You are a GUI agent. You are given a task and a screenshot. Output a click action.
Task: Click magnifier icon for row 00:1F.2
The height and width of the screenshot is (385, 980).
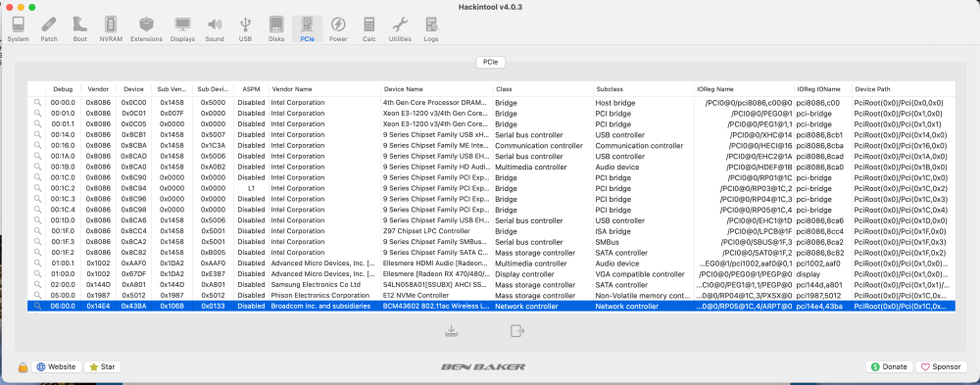37,253
